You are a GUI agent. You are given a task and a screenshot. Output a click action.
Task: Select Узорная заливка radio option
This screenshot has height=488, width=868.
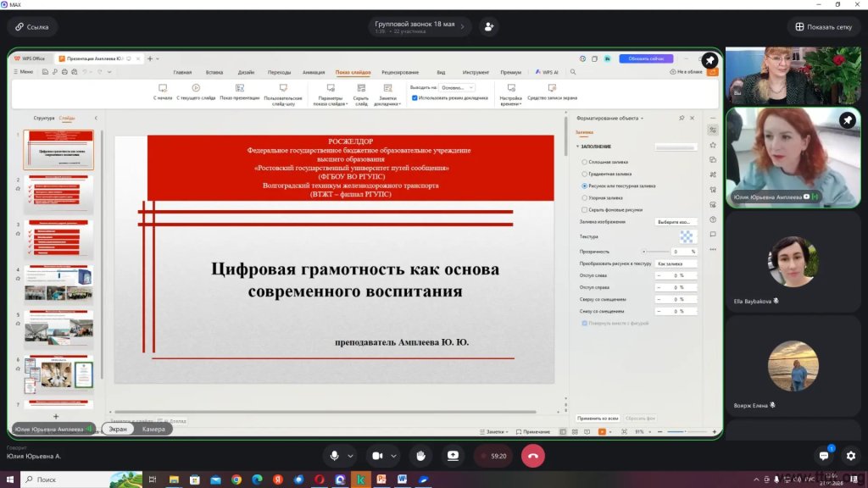tap(585, 197)
